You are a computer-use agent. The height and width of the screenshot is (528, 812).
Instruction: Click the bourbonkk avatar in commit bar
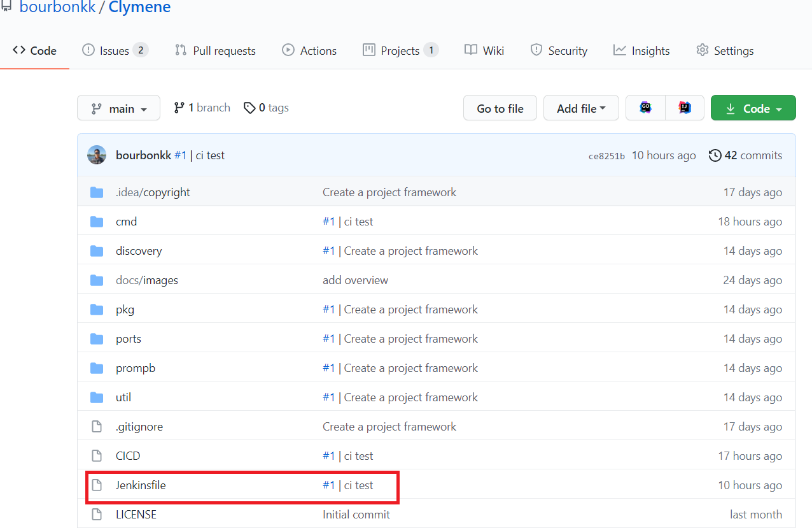pyautogui.click(x=97, y=155)
